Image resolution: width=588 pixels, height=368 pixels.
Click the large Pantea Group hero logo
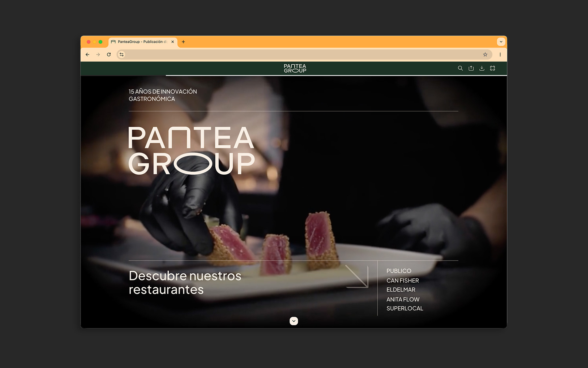click(x=192, y=151)
